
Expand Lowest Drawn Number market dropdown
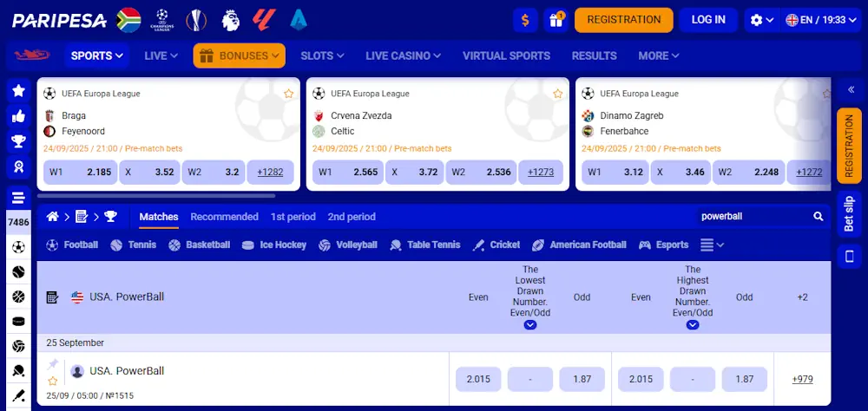pos(530,325)
